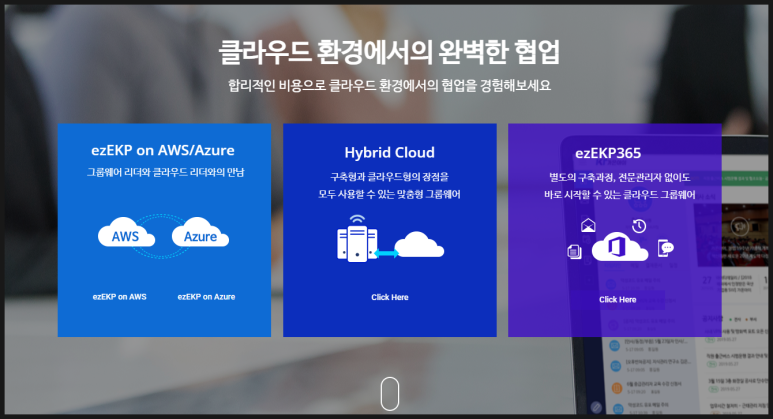The image size is (773, 419).
Task: Click the server tower icon in Hybrid Cloud
Action: coord(357,244)
